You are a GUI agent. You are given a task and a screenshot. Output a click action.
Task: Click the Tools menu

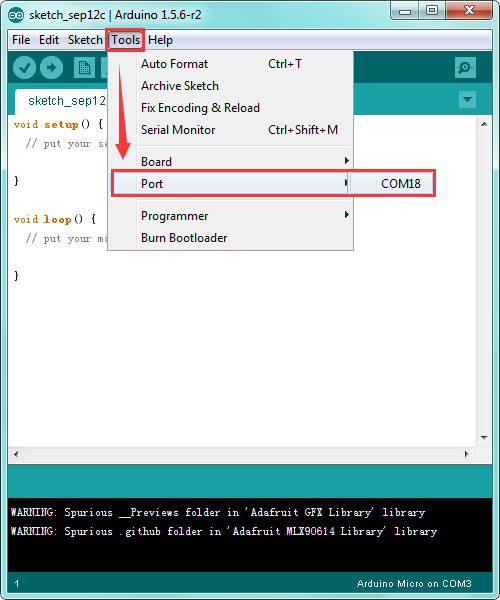pyautogui.click(x=125, y=40)
